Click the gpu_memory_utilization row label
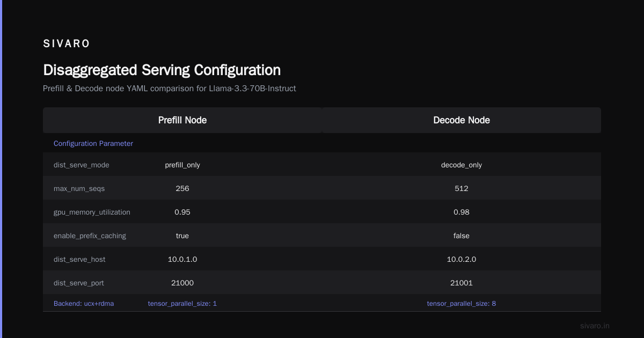Image resolution: width=644 pixels, height=338 pixels. [x=92, y=212]
